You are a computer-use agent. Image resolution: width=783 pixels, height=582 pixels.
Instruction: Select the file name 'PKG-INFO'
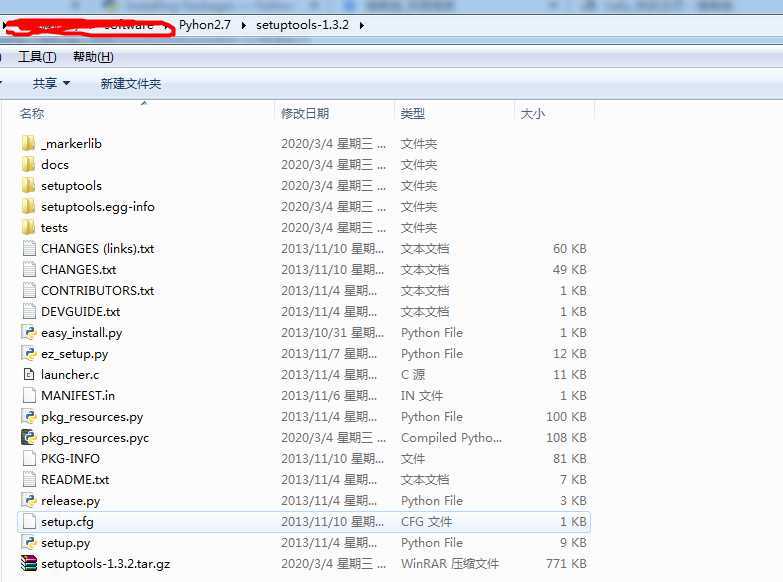coord(70,459)
